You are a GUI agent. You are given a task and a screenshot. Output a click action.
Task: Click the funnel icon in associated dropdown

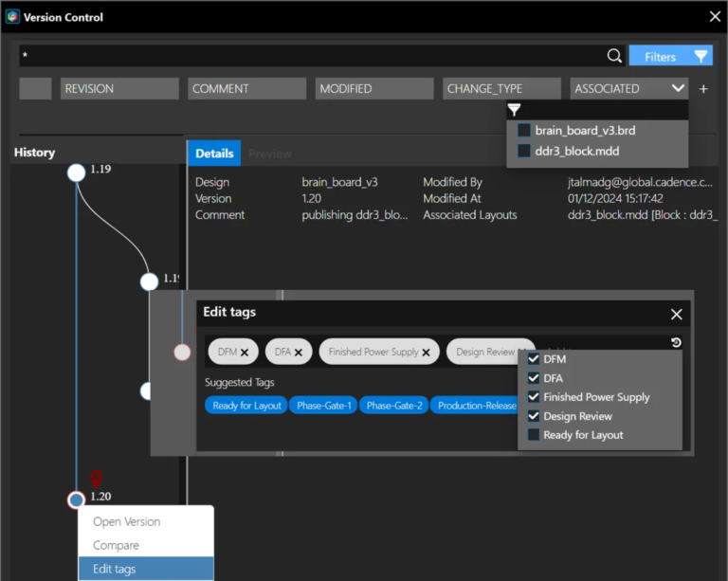click(514, 111)
